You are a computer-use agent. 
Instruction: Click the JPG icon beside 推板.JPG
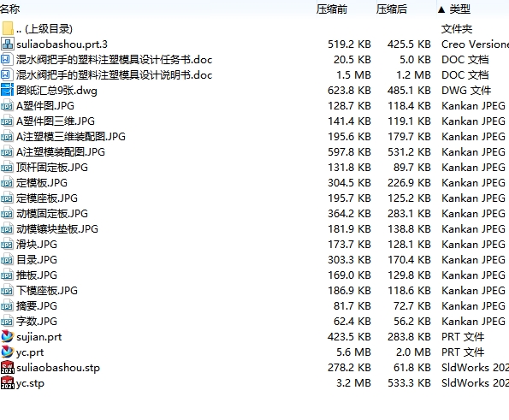pos(7,275)
